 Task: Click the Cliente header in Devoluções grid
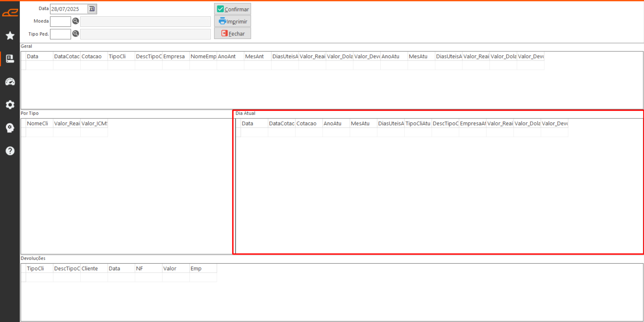pyautogui.click(x=94, y=268)
